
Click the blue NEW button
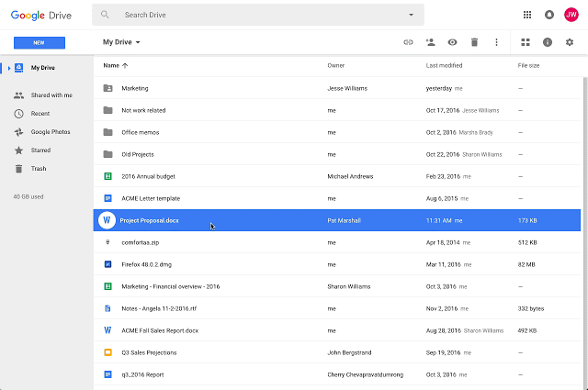(40, 42)
